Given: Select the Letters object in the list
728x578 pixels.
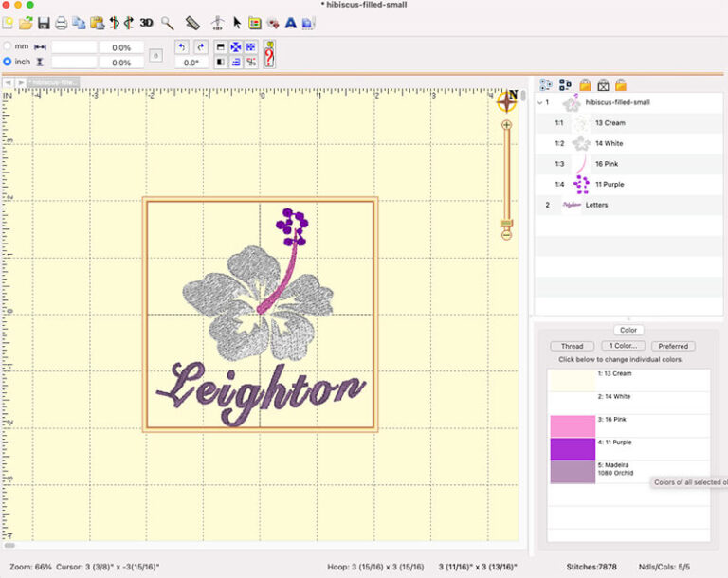Looking at the screenshot, I should click(596, 205).
